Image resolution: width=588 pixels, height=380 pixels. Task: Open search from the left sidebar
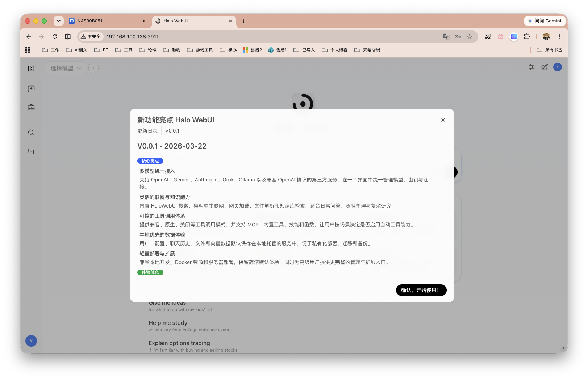pos(31,133)
